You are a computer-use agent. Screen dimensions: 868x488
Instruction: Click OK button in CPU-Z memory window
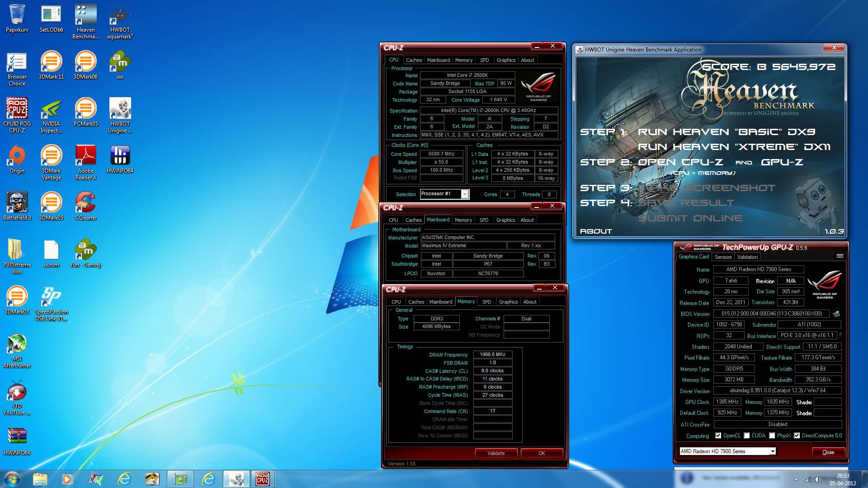(x=542, y=453)
